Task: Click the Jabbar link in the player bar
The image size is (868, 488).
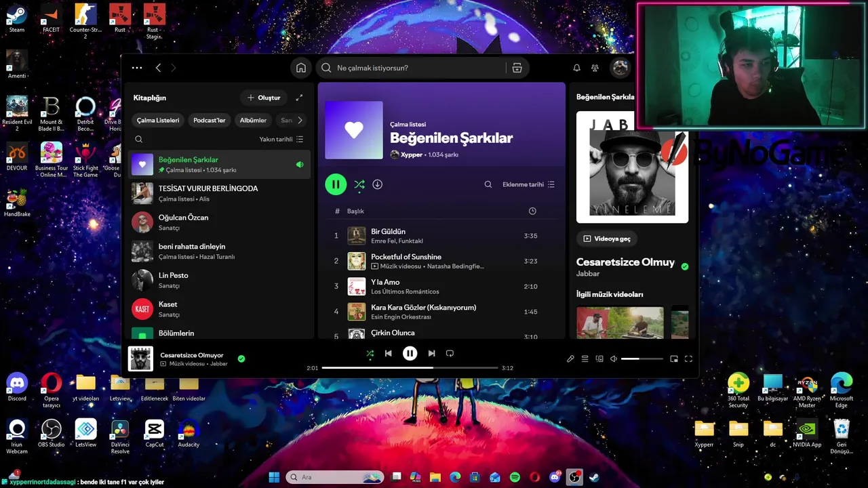Action: point(219,364)
